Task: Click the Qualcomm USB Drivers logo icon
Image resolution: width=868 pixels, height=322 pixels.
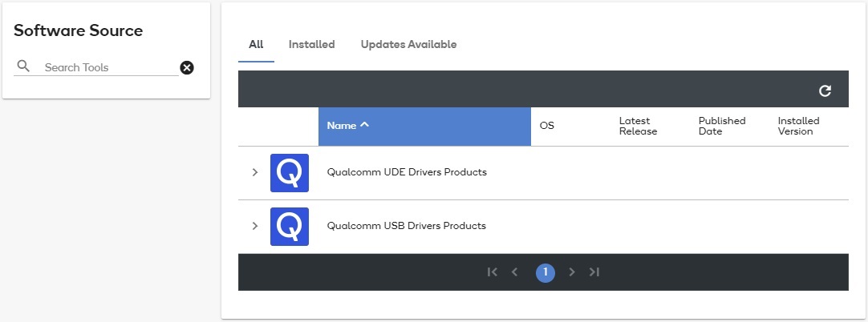Action: (290, 227)
